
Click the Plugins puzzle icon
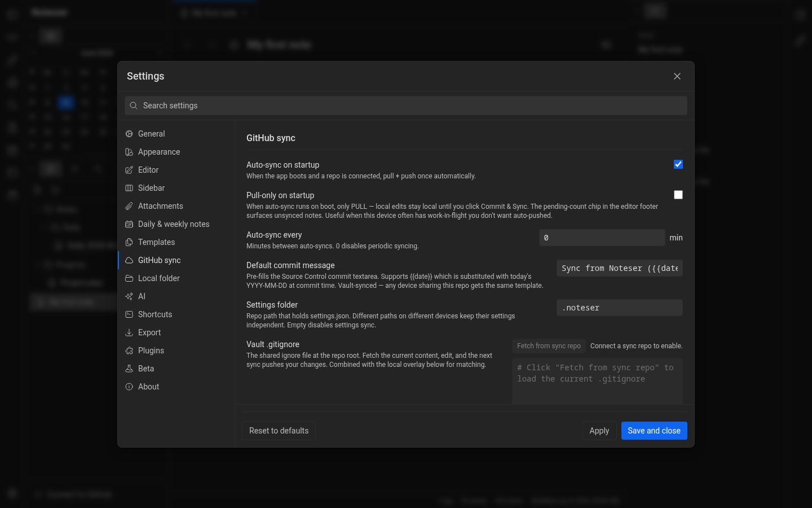click(x=129, y=351)
